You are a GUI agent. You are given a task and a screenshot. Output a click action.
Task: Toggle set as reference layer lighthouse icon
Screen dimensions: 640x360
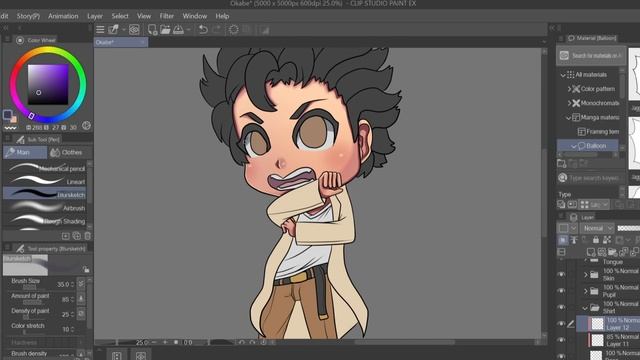point(574,240)
